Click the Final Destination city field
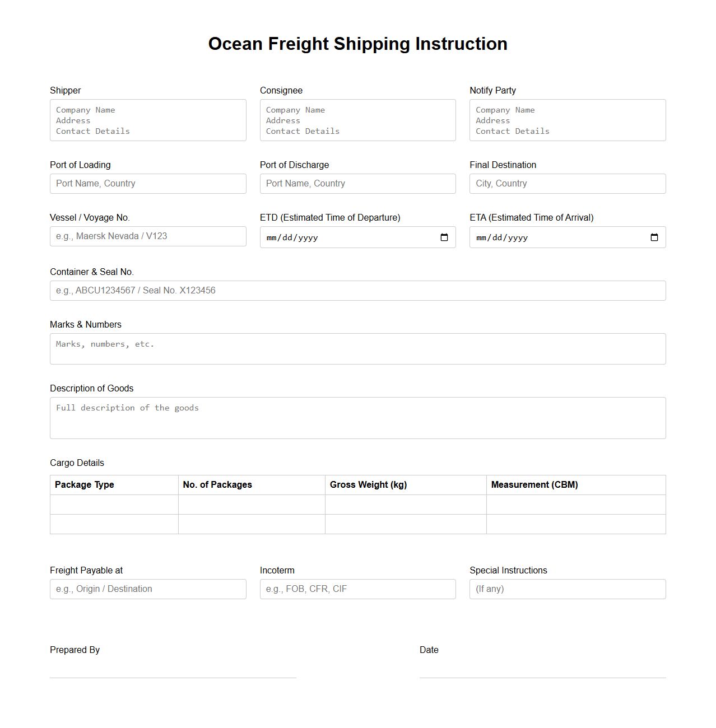Screen dimensions: 716x728 (x=567, y=184)
